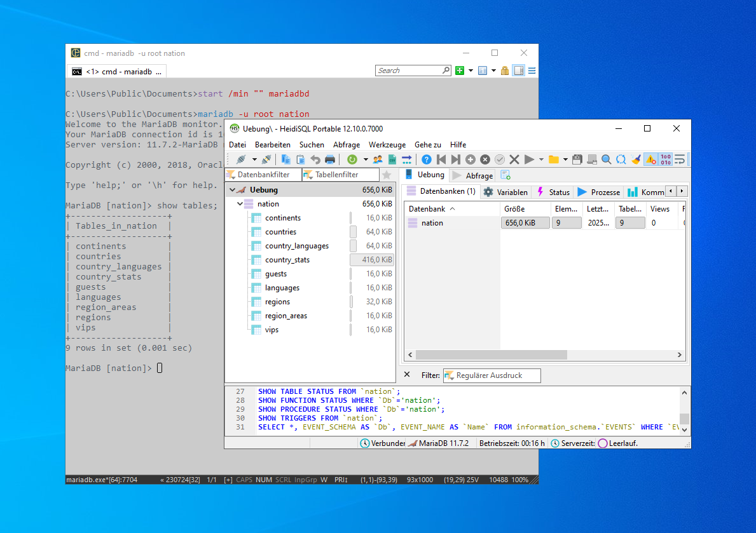Click the Tabellenfilter input field
Screen dimensions: 756x533
click(x=341, y=175)
